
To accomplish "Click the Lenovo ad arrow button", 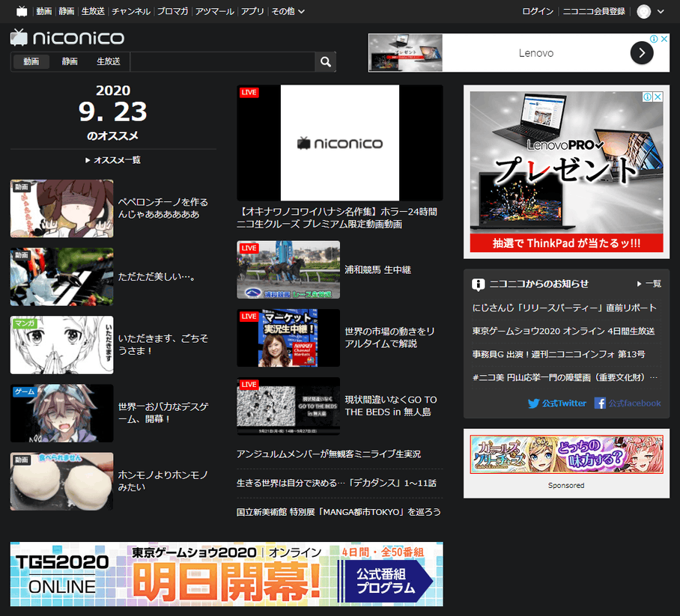I will [x=641, y=53].
